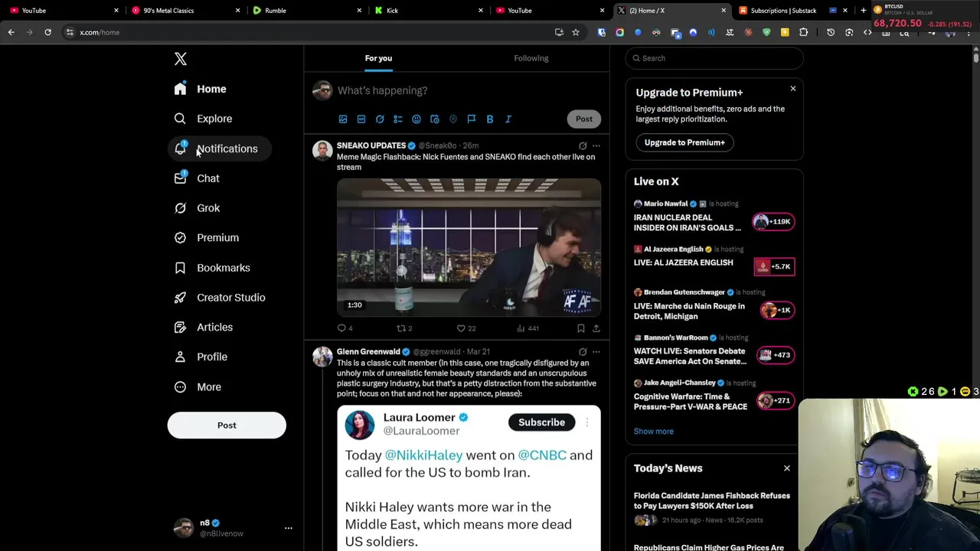The width and height of the screenshot is (980, 551).
Task: Reload the browser page
Action: pyautogui.click(x=47, y=32)
